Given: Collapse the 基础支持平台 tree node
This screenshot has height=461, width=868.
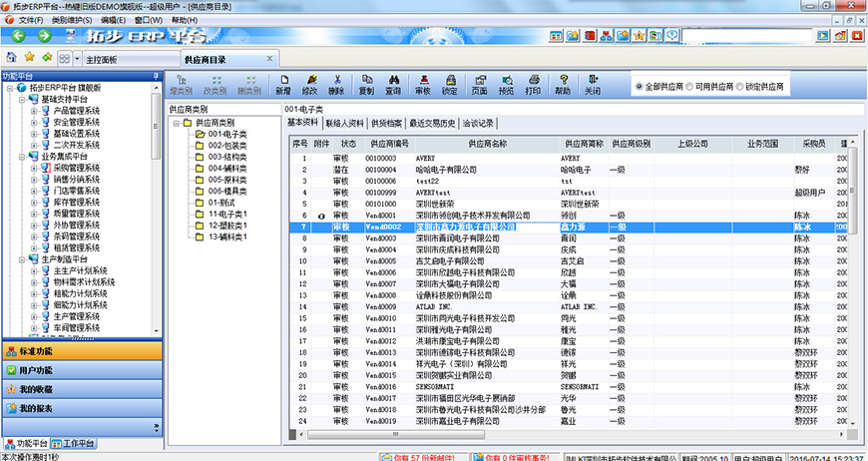Looking at the screenshot, I should pos(22,100).
